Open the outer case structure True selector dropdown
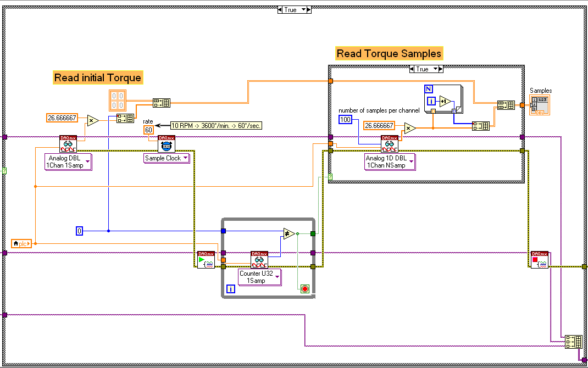588x368 pixels. [x=304, y=10]
